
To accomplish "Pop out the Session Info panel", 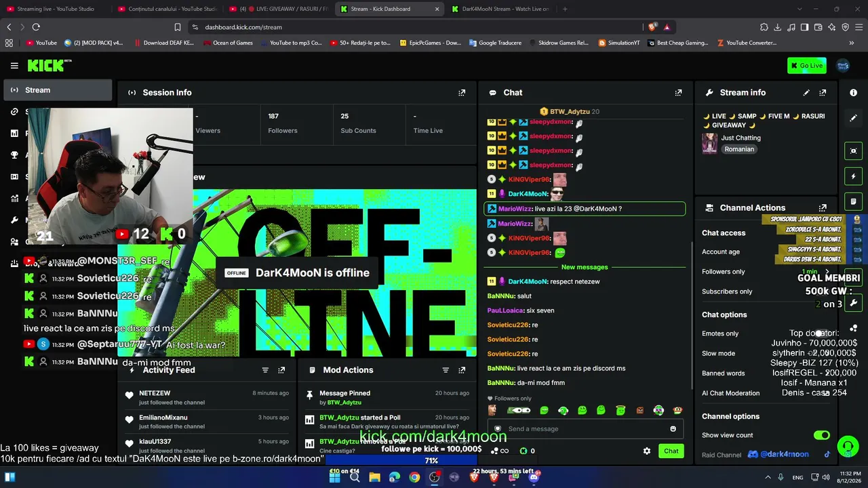I will point(462,93).
